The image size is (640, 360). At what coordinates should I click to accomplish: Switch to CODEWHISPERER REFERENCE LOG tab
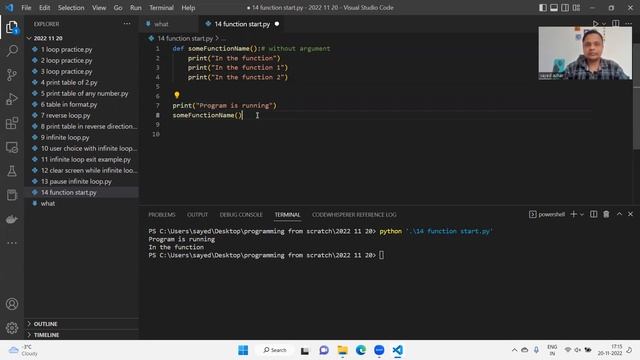pyautogui.click(x=354, y=215)
